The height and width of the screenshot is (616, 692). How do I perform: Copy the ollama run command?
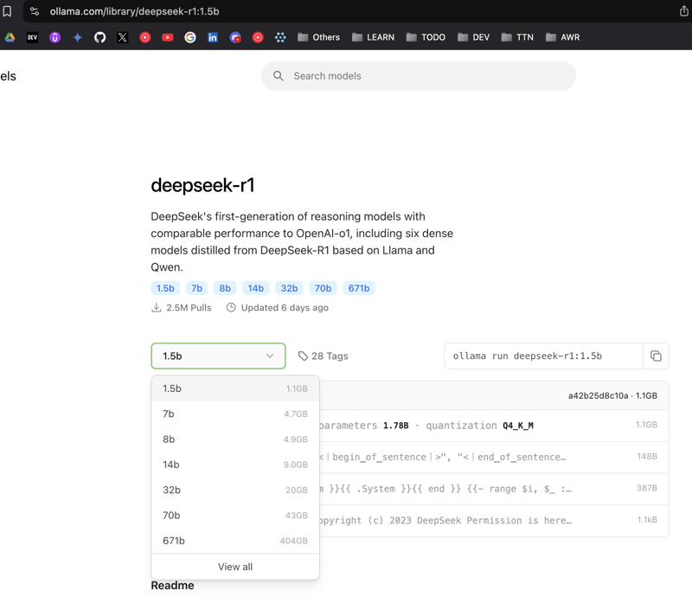656,356
